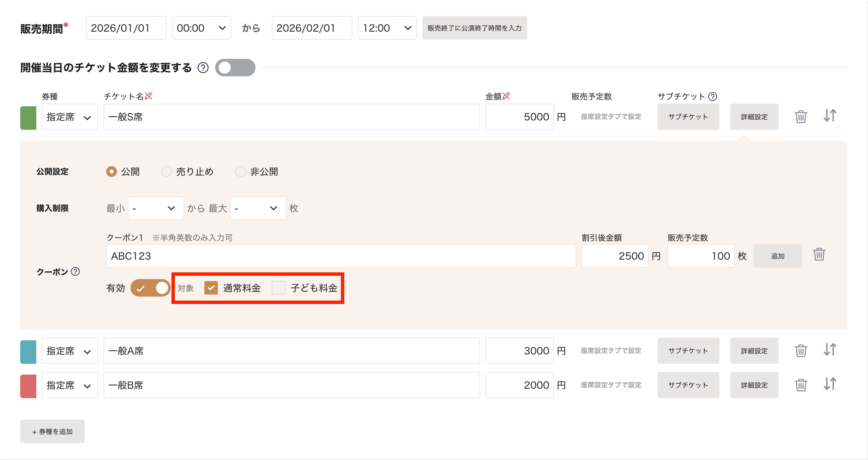
Task: Click the coupon code field ABC123
Action: (x=340, y=256)
